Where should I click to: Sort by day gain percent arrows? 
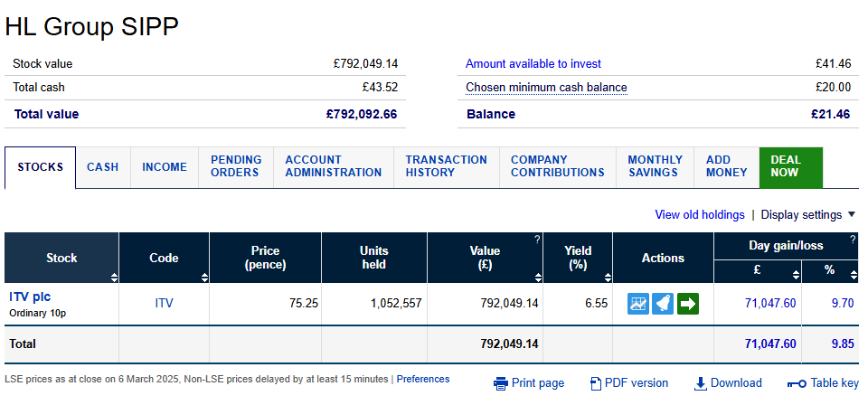click(853, 275)
